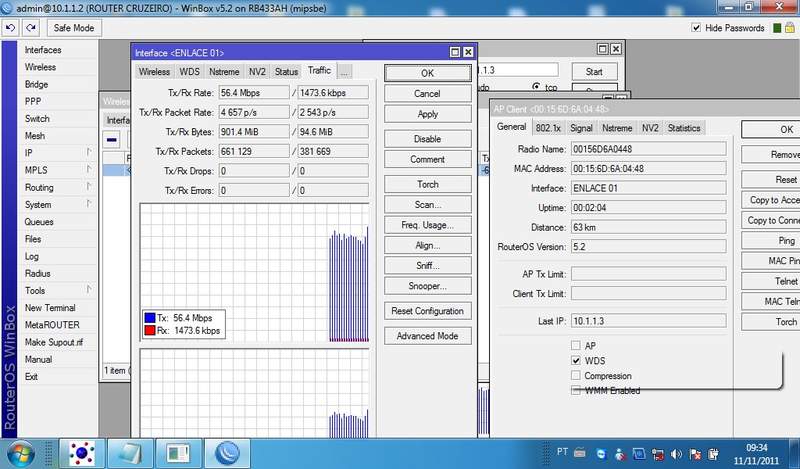
Task: Click the Torch button in Interface ENLACE 01
Action: (427, 185)
